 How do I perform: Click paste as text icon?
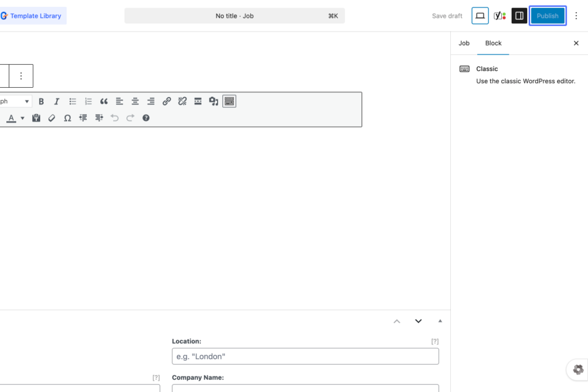[36, 118]
